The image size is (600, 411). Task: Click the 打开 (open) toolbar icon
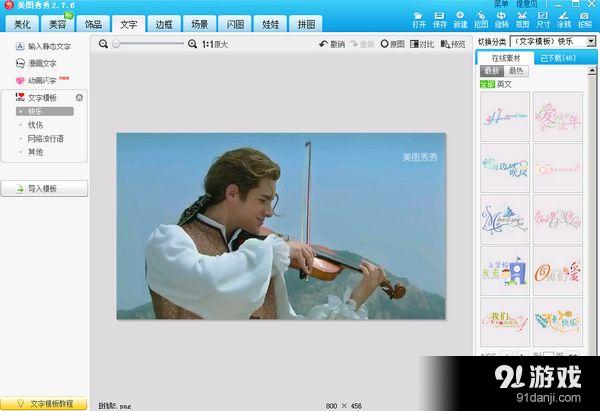[419, 20]
